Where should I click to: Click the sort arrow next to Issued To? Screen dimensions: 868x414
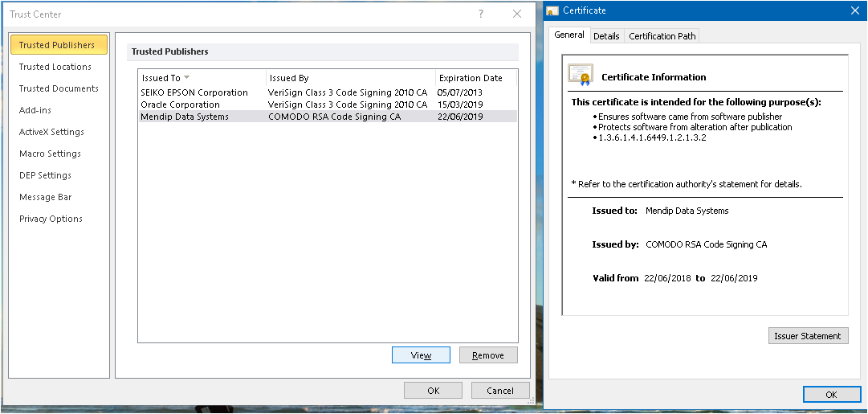186,78
